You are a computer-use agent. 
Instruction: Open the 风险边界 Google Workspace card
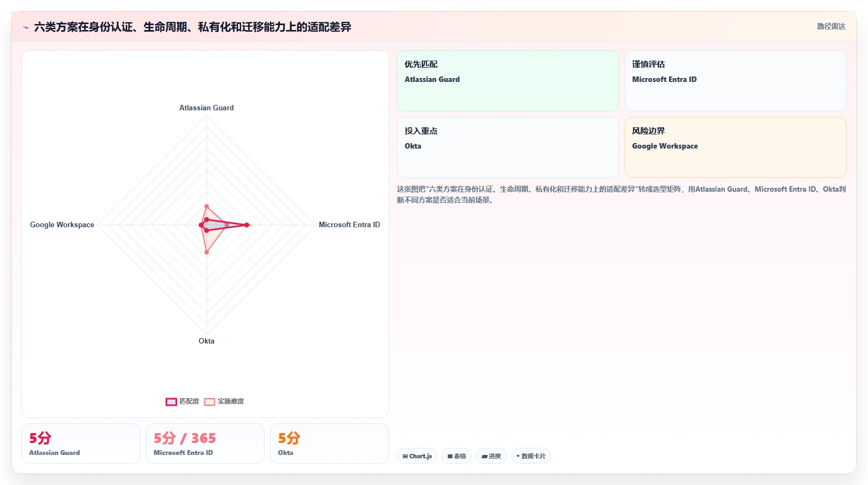coord(735,147)
